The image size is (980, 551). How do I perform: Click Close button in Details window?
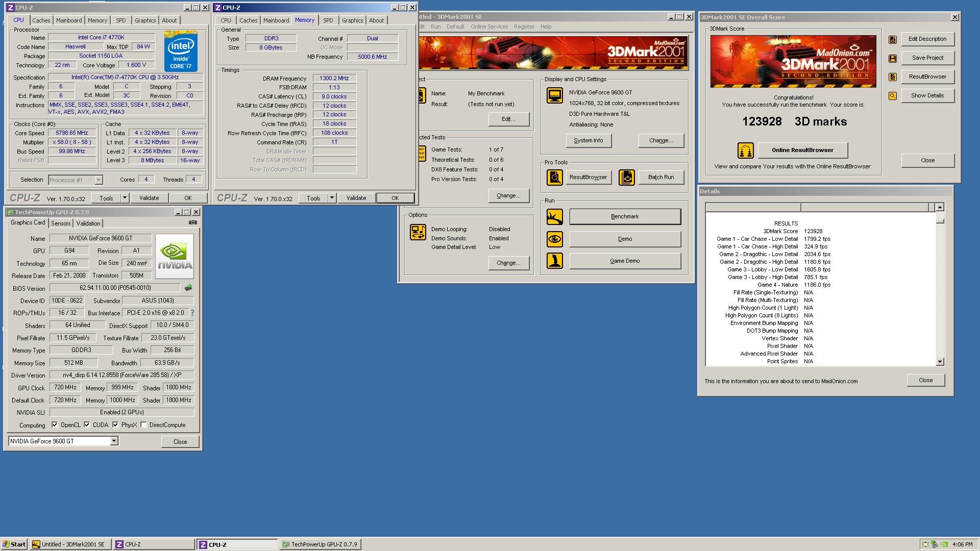click(x=925, y=380)
